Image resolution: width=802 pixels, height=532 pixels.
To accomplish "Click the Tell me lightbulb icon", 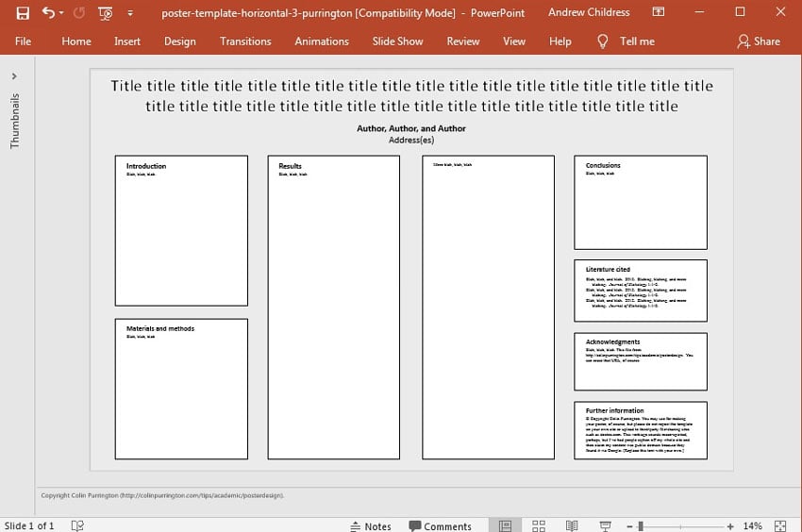I will click(x=603, y=42).
